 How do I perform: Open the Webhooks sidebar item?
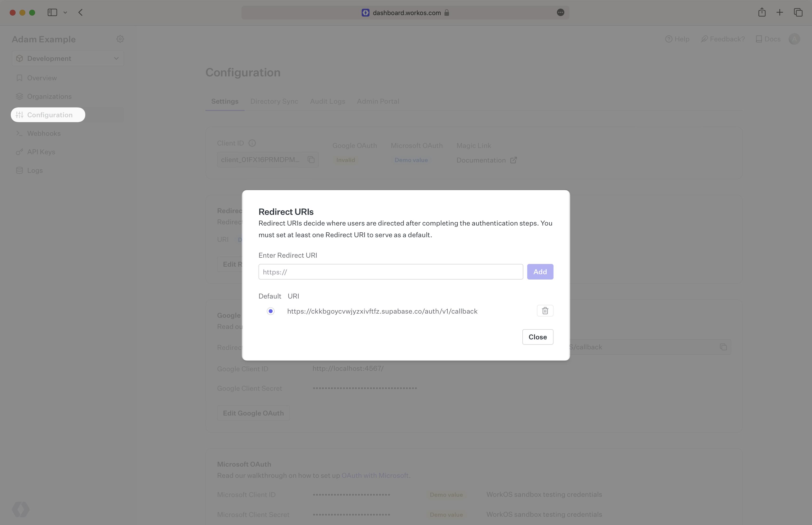(x=44, y=133)
